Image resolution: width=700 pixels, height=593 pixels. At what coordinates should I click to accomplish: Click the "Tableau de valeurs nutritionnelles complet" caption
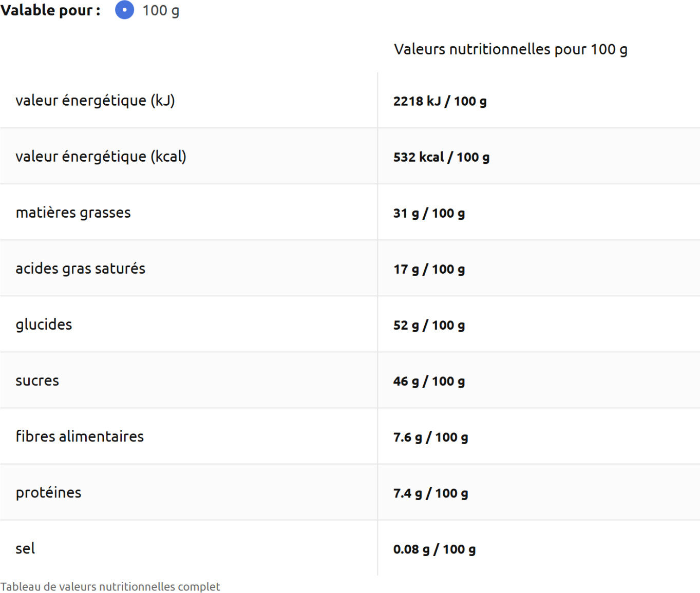110,586
